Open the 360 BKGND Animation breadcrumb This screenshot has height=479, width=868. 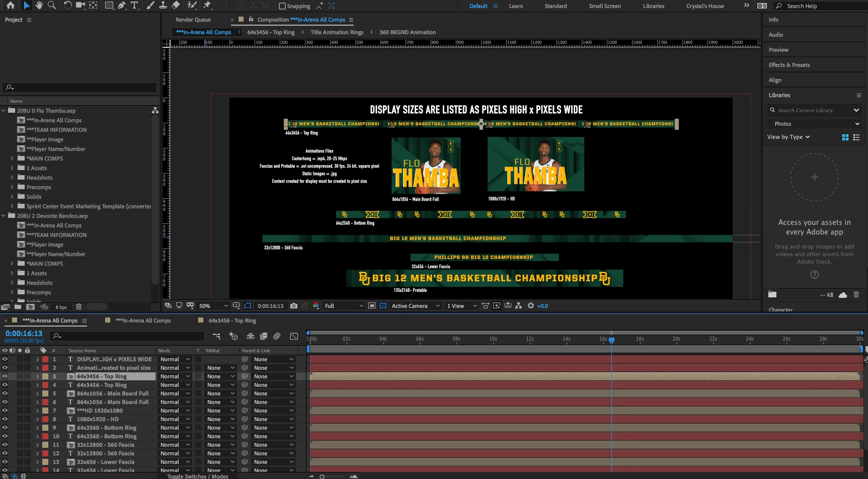(408, 32)
